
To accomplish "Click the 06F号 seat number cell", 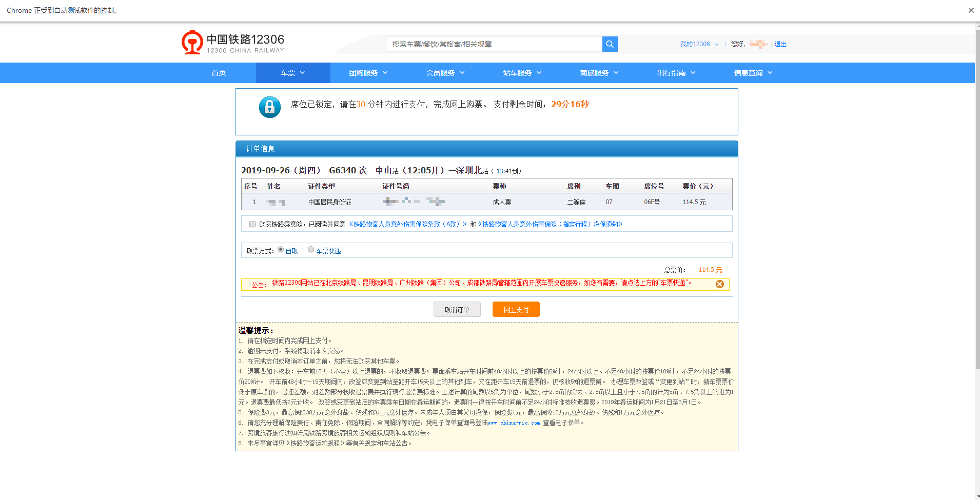I will [652, 202].
